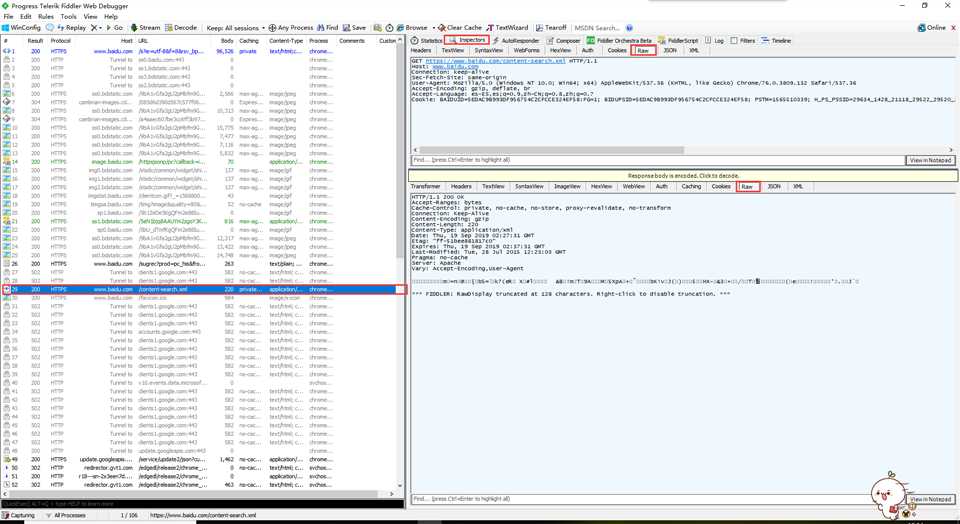Select request Cookies inspector tab
960x524 pixels.
point(617,50)
